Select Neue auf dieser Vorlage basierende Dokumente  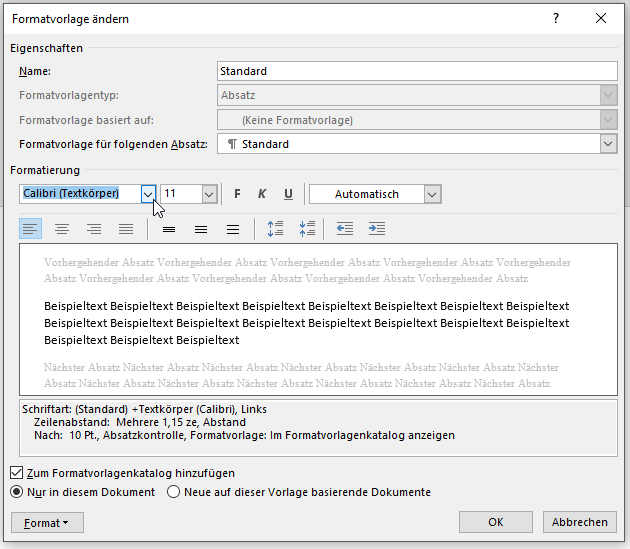[x=173, y=492]
